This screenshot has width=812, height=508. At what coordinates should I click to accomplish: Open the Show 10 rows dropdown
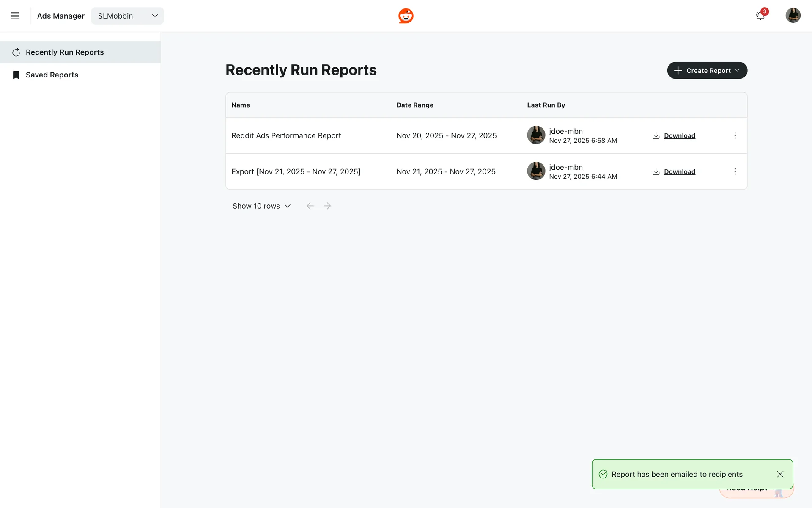click(x=261, y=206)
